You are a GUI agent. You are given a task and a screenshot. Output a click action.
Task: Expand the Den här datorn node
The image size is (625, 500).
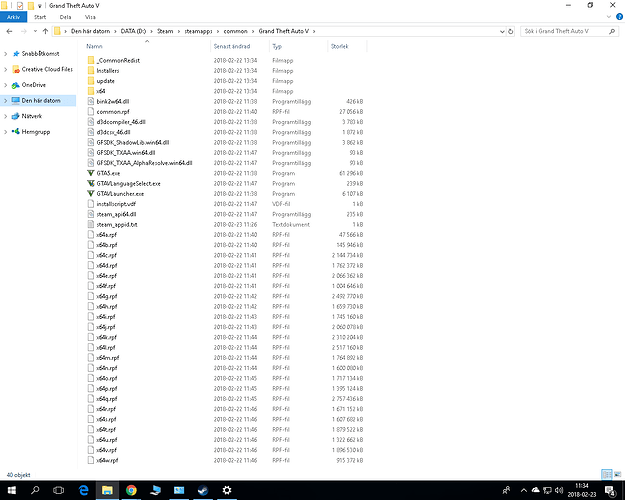6,100
